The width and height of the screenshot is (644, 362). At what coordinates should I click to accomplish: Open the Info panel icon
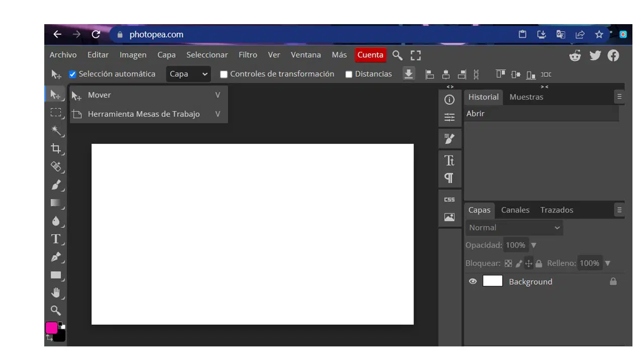(449, 100)
